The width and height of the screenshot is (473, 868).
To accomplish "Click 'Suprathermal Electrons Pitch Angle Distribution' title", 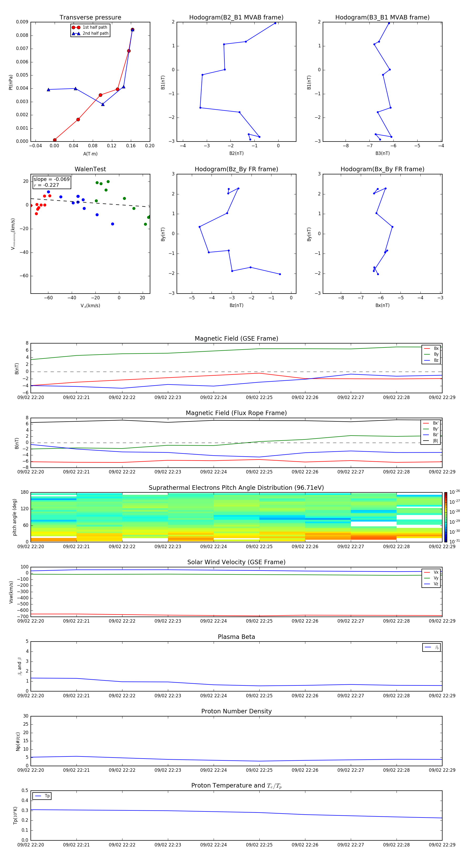I will coord(236,488).
